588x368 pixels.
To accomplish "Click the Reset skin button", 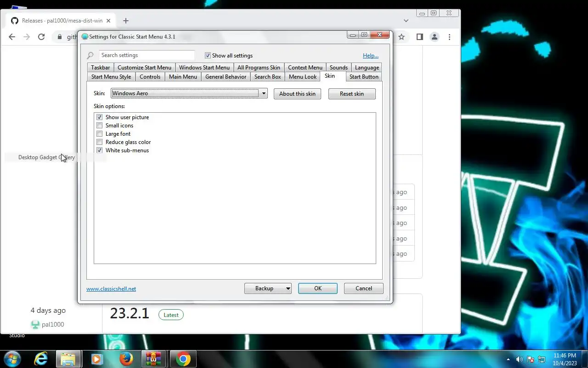I will (352, 94).
